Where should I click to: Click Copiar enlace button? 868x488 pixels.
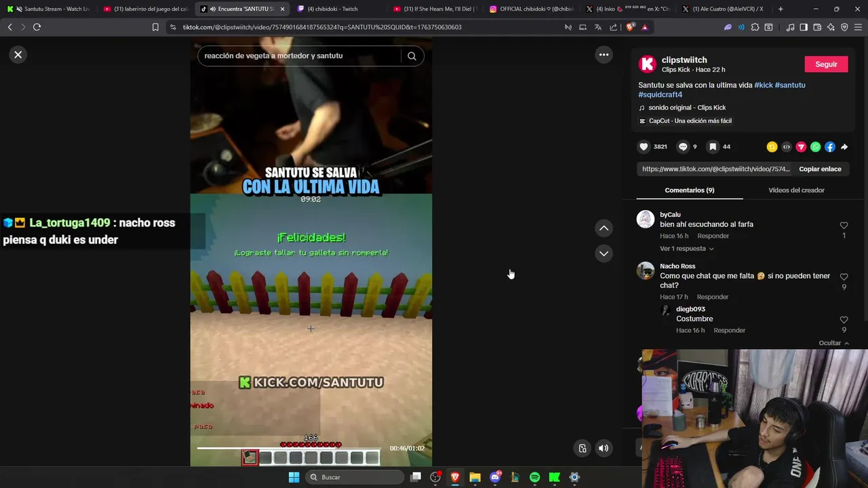[x=820, y=169]
